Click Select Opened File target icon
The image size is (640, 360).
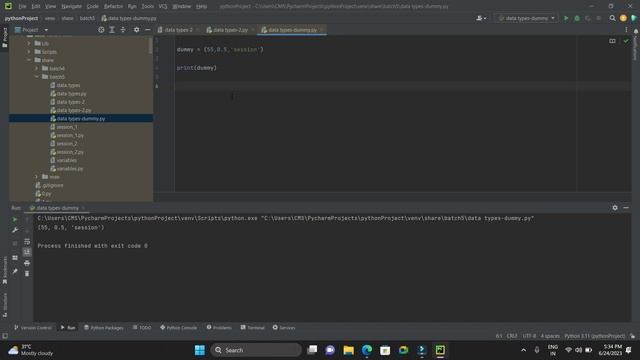[101, 30]
